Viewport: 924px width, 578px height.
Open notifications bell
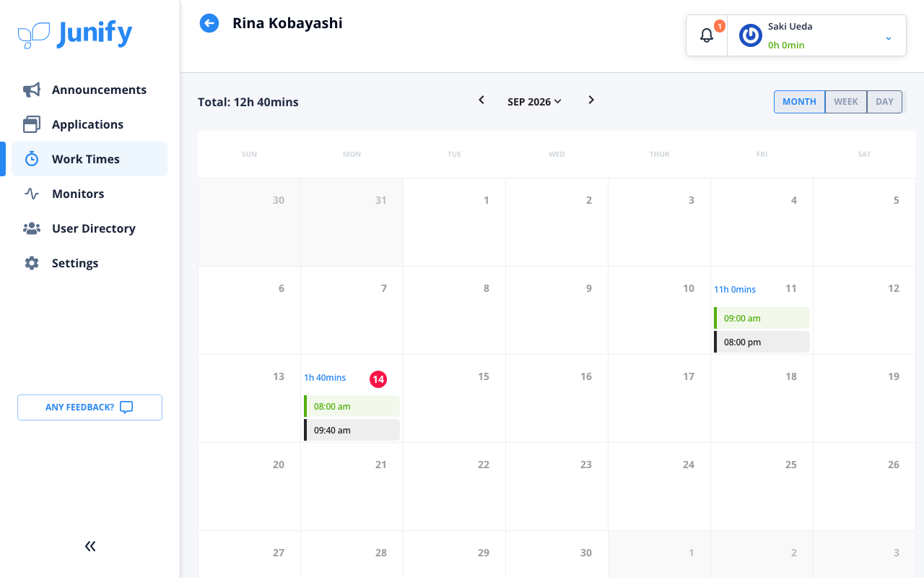tap(707, 35)
